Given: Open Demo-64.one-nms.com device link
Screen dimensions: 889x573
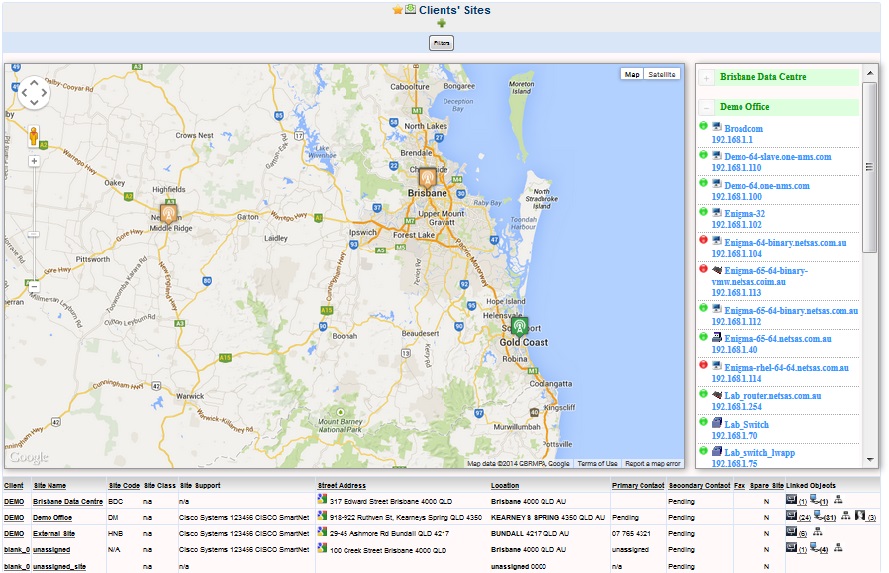Looking at the screenshot, I should (x=767, y=186).
